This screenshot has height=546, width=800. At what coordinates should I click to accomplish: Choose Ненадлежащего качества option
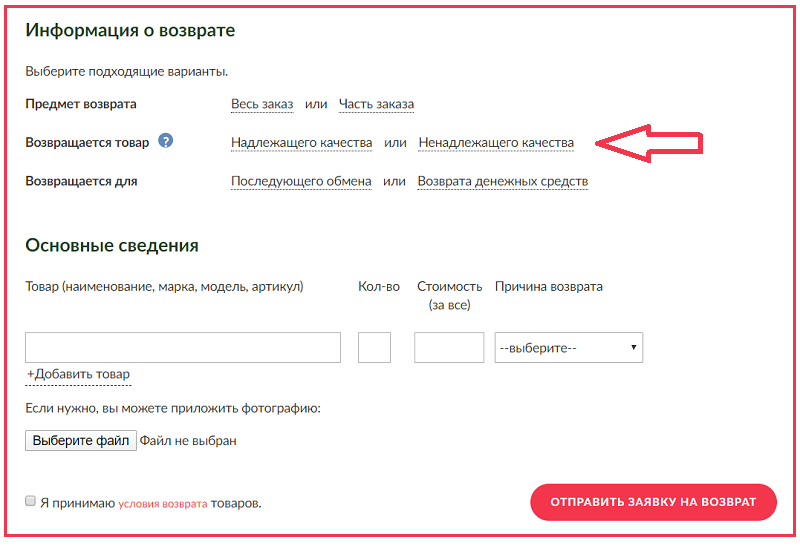[x=496, y=143]
